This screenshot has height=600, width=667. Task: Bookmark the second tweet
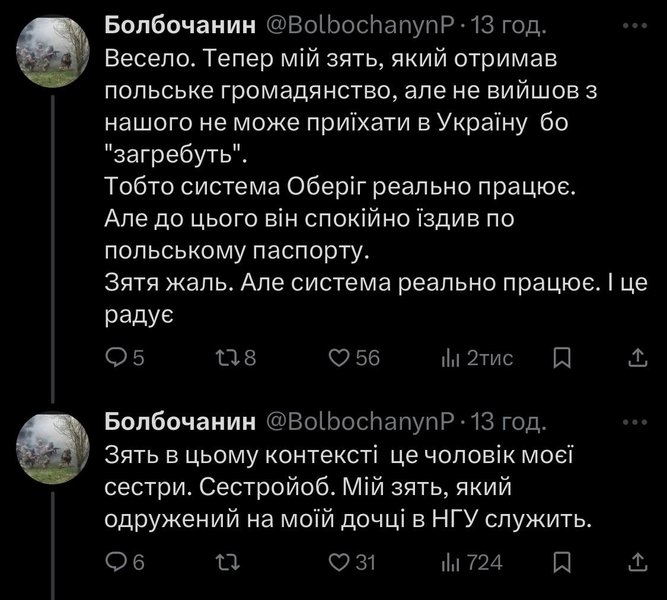tap(562, 562)
